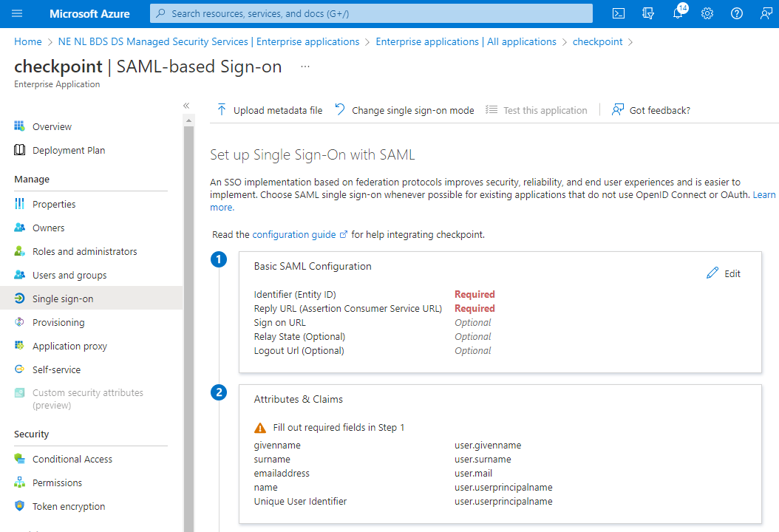Navigate to the Home breadcrumb
779x532 pixels.
click(x=27, y=41)
